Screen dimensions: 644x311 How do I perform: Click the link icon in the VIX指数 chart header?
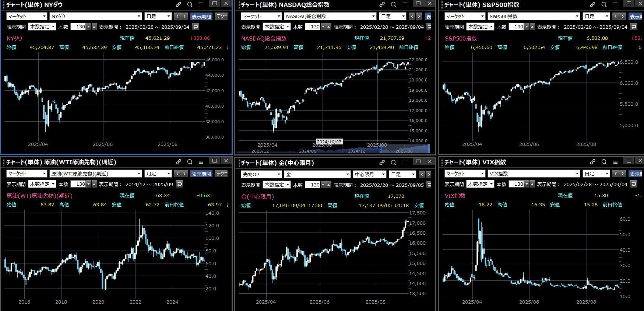pyautogui.click(x=592, y=162)
